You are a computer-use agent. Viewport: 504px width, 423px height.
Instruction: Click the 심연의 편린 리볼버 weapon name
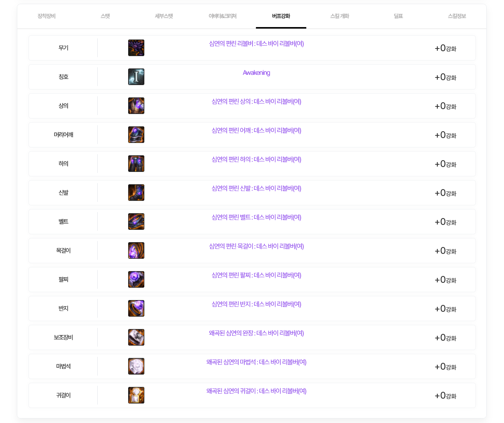point(256,44)
